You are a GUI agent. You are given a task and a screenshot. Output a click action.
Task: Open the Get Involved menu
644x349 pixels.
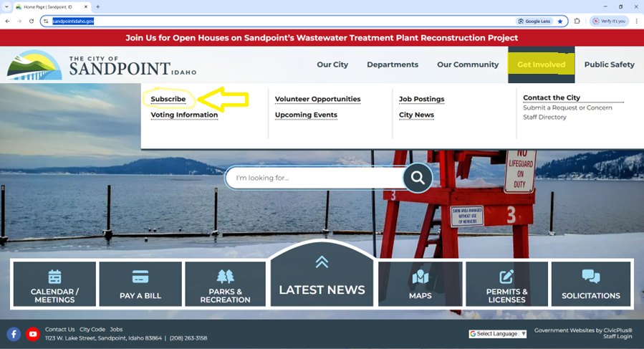coord(542,64)
